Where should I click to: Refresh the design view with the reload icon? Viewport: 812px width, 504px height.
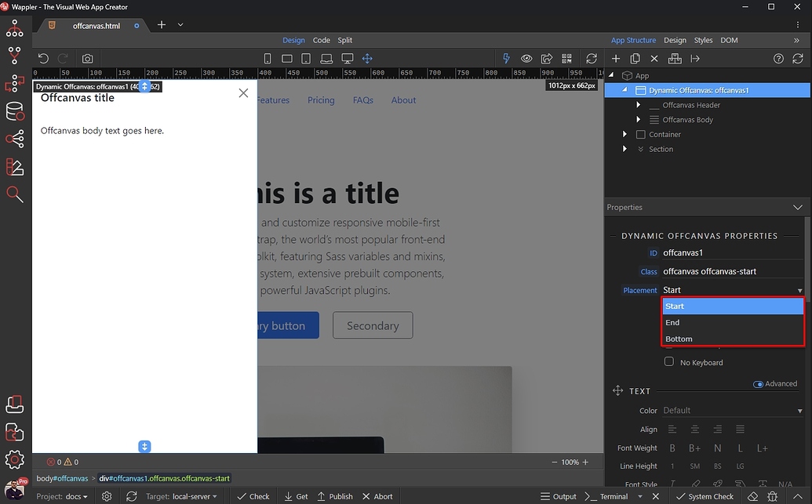[591, 58]
